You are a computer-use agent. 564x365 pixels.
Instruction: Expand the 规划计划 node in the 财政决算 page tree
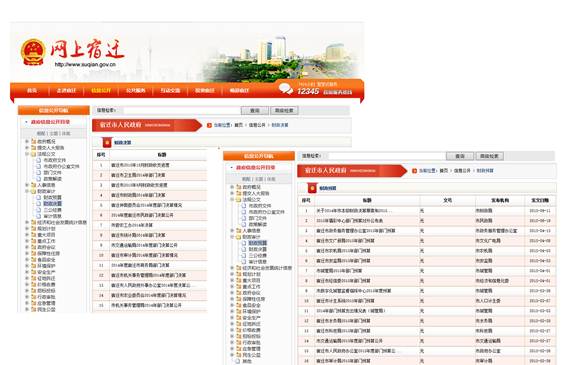click(27, 228)
